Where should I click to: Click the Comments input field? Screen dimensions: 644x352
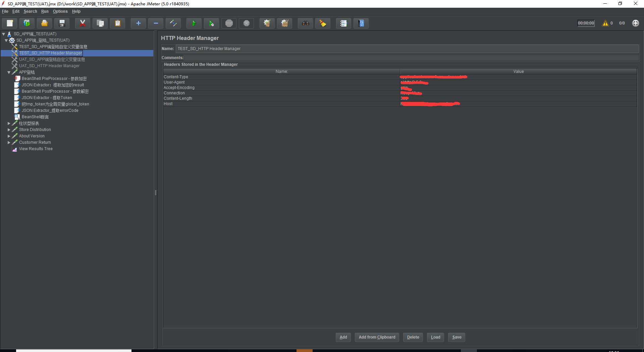coord(412,58)
